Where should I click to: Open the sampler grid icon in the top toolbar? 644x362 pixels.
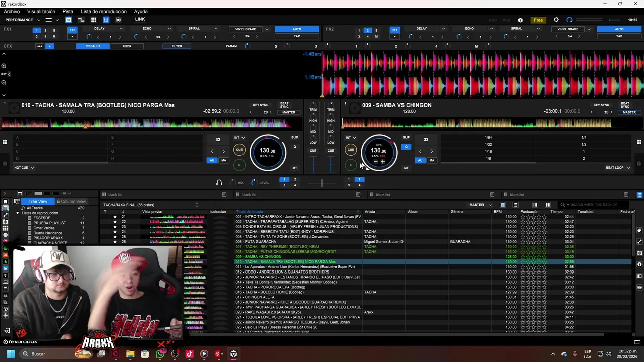point(94,20)
